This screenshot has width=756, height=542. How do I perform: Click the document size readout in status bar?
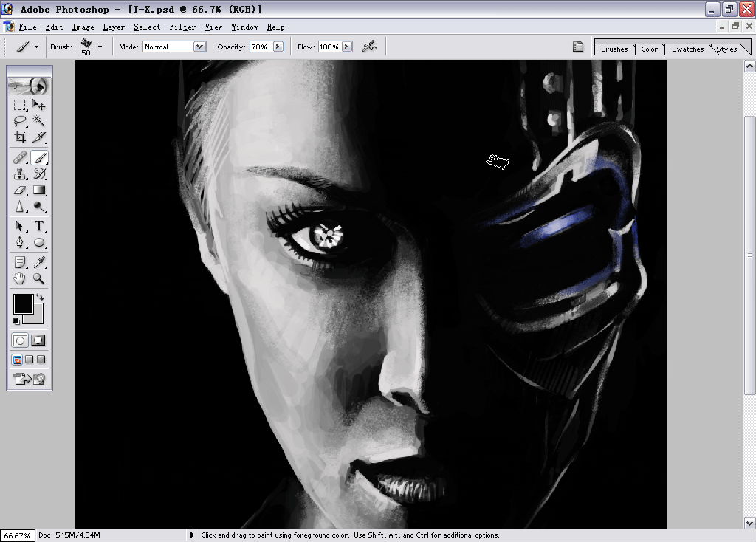point(69,535)
